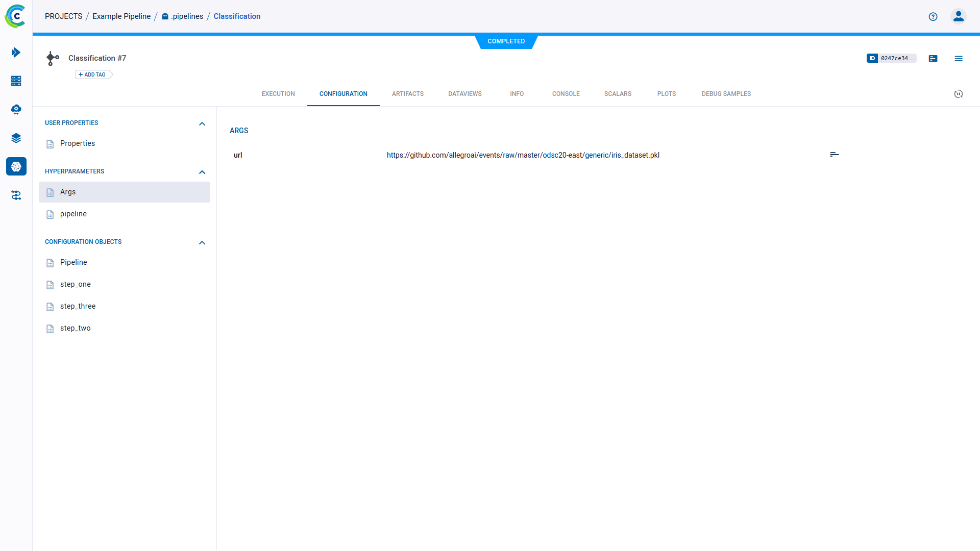This screenshot has width=980, height=551.
Task: Open the Pipelines icon at the sidebar bottom
Action: (16, 195)
